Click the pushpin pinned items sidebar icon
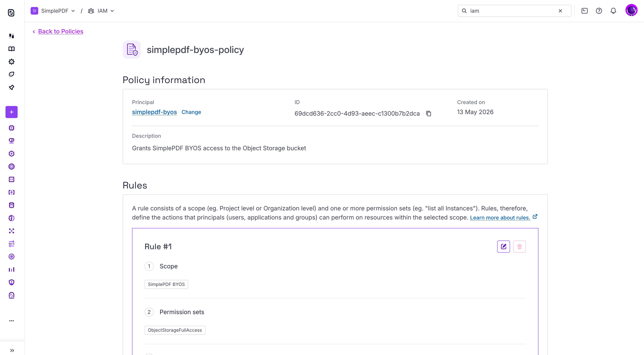644x355 pixels. pos(12,87)
